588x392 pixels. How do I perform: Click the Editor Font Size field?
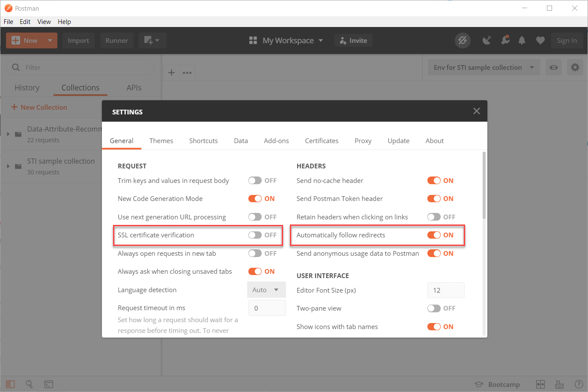coord(446,290)
